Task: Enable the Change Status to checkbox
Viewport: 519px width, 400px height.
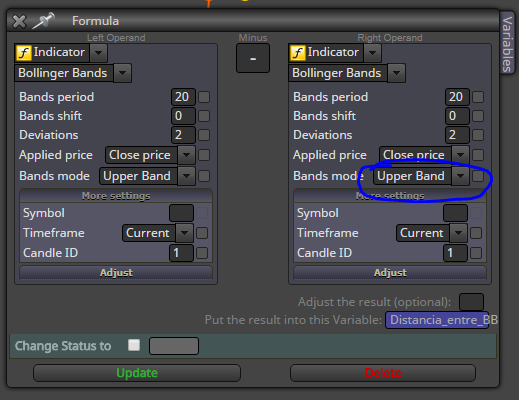Action: click(134, 345)
